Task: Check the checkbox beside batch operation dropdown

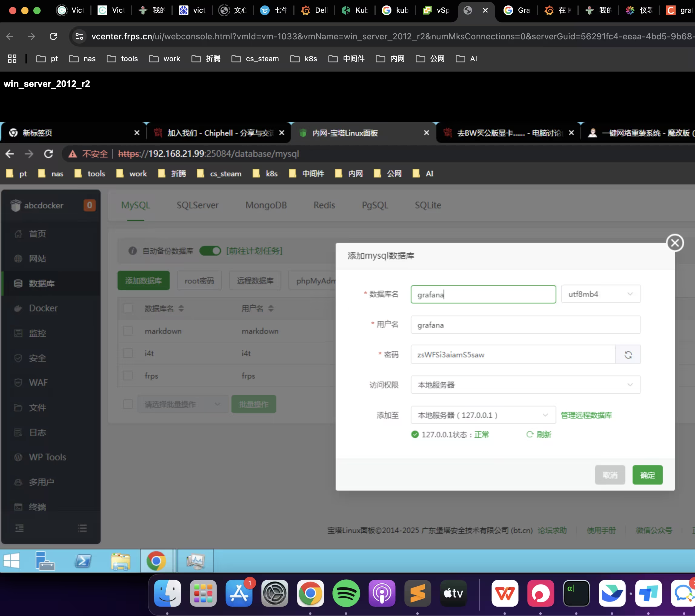Action: (128, 404)
